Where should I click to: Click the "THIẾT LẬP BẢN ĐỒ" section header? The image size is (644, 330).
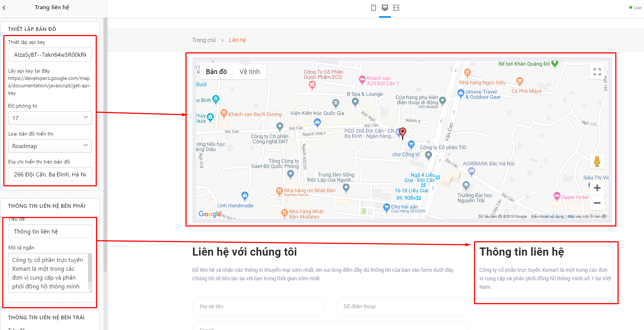(x=32, y=29)
